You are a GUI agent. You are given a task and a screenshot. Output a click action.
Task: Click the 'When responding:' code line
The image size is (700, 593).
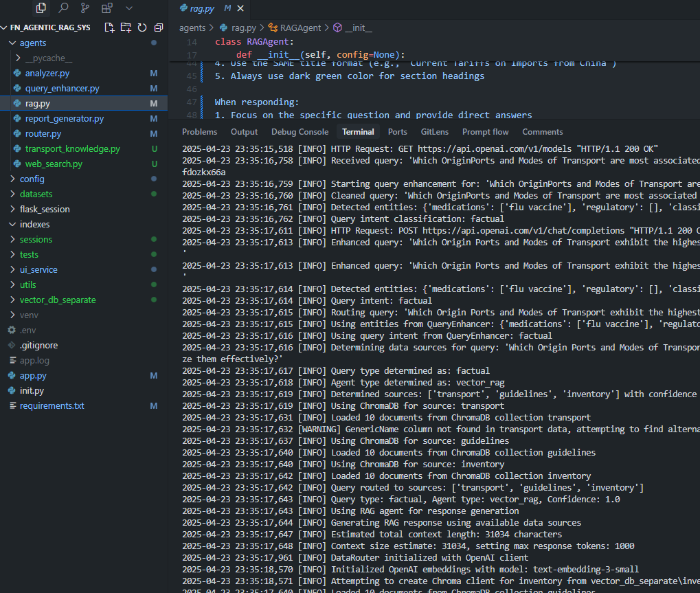[257, 102]
